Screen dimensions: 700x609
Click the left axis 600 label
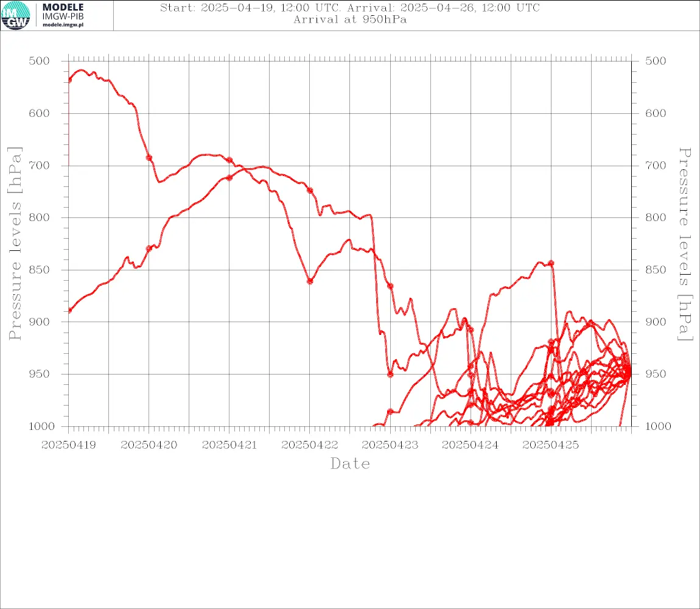coord(40,113)
